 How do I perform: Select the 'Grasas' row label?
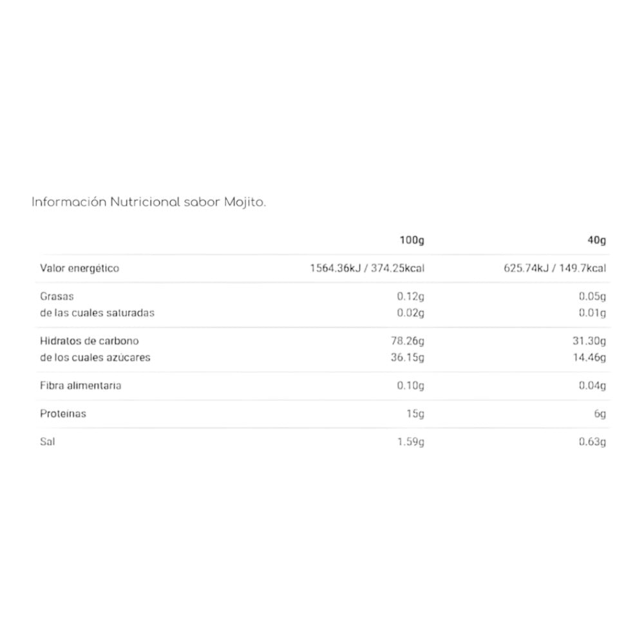57,297
